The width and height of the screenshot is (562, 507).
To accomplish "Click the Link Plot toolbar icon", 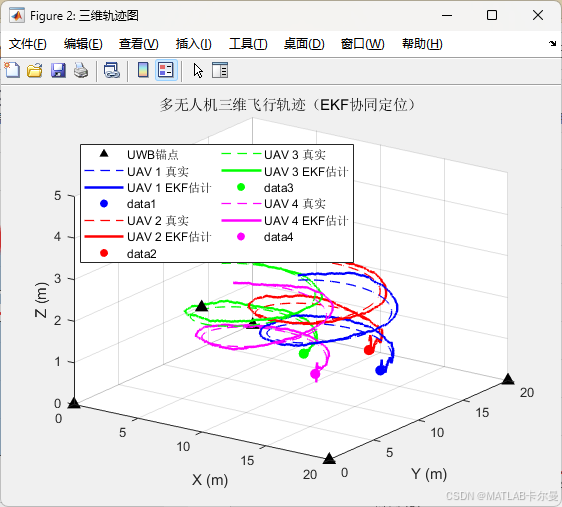I will coord(111,70).
